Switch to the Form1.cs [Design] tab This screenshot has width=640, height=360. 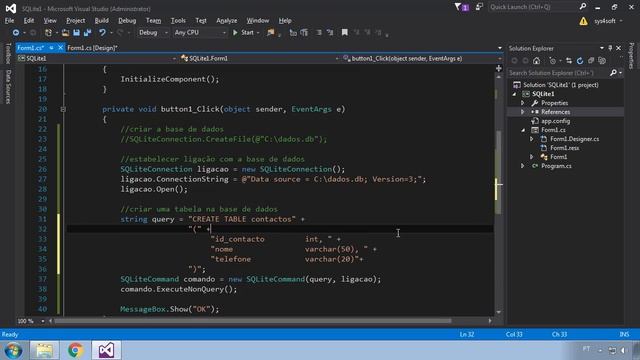[x=92, y=48]
